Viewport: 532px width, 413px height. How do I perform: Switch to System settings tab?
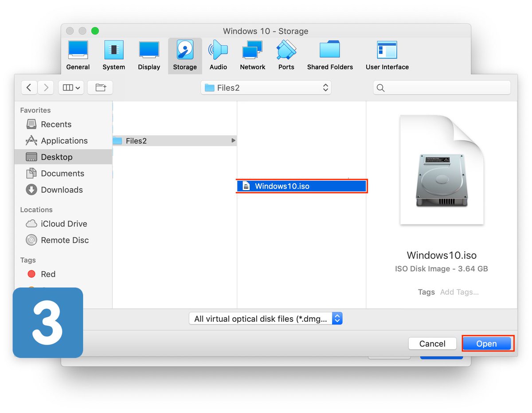click(x=113, y=56)
